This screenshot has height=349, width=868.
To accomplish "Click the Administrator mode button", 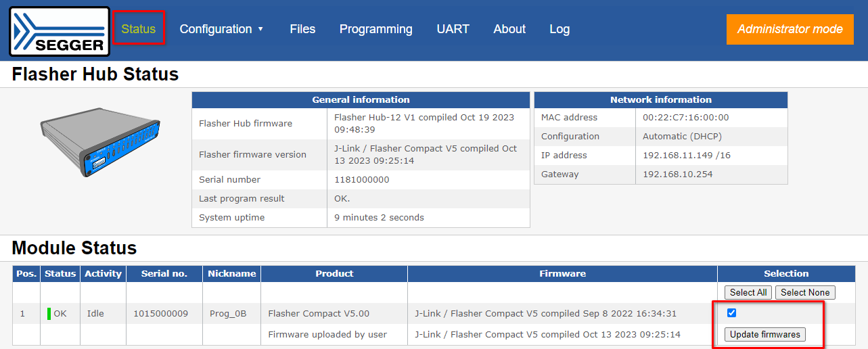I will coord(790,29).
